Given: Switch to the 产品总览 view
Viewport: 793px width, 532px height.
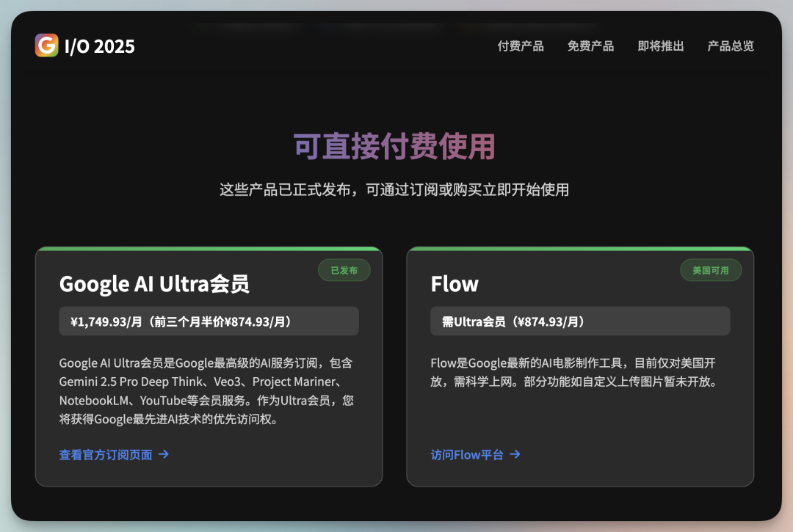Looking at the screenshot, I should click(x=730, y=46).
